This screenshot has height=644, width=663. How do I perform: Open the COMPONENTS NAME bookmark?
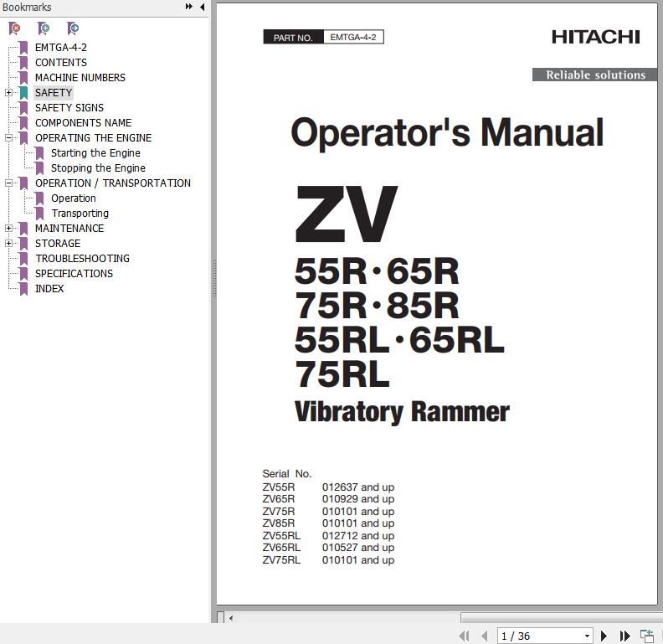84,123
